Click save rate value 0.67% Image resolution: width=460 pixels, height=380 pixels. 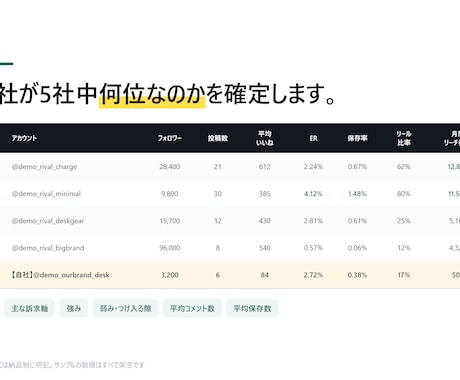click(x=357, y=167)
